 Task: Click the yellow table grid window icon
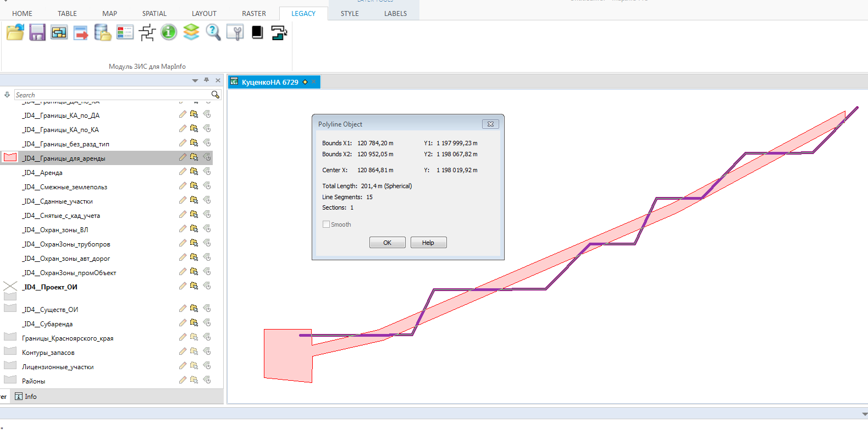click(x=59, y=32)
